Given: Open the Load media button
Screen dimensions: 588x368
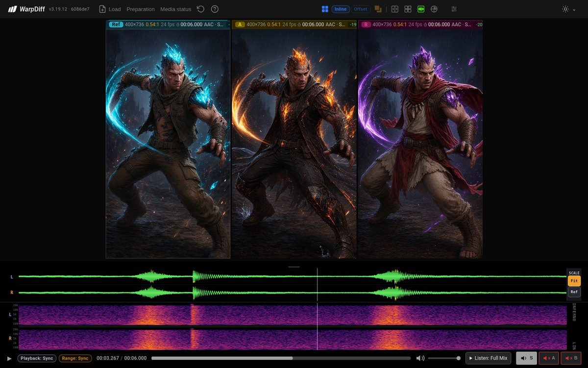Looking at the screenshot, I should (x=110, y=9).
